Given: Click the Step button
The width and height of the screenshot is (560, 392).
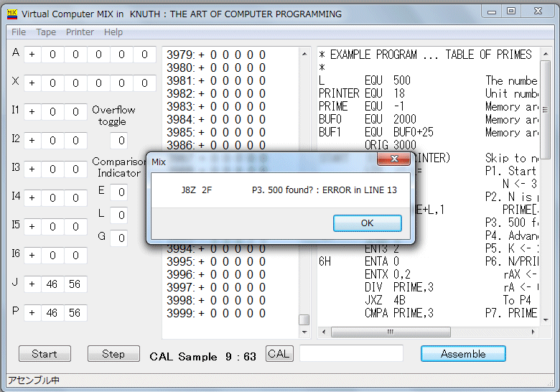Looking at the screenshot, I should pos(113,354).
